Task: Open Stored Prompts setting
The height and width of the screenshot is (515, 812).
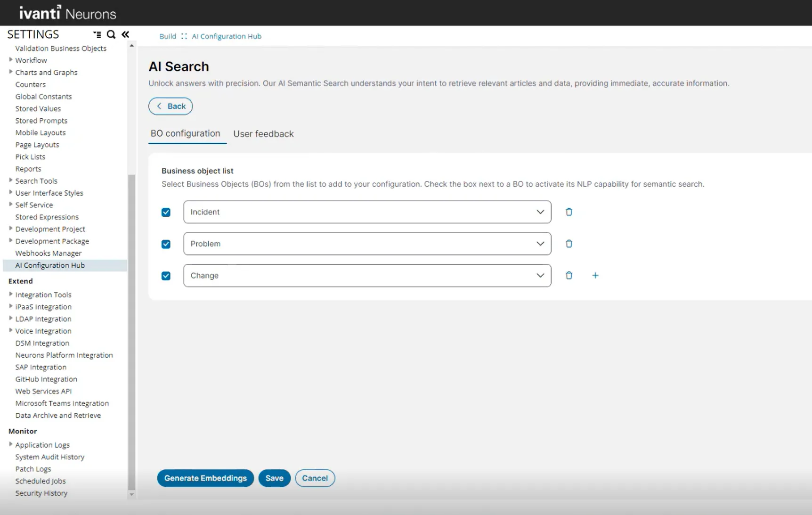Action: pos(41,121)
